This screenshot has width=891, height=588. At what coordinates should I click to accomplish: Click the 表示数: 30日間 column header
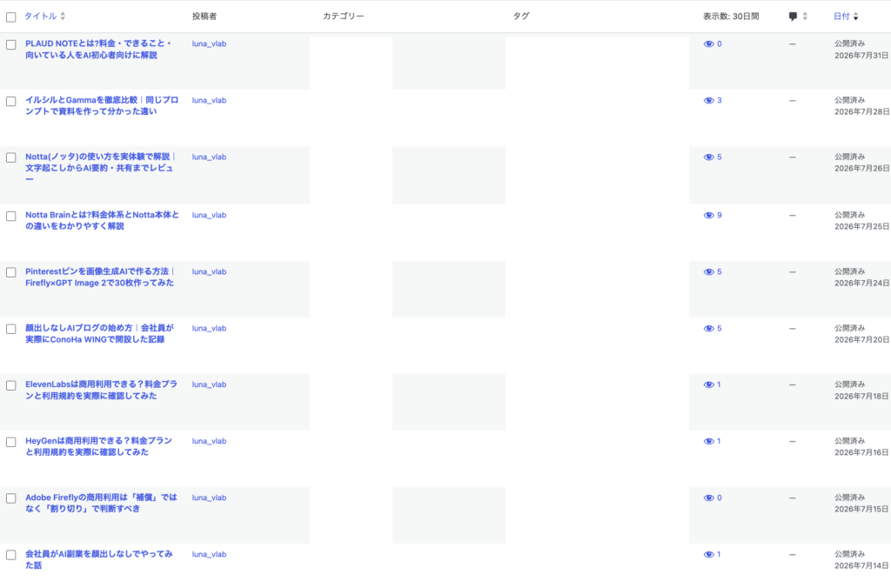731,17
